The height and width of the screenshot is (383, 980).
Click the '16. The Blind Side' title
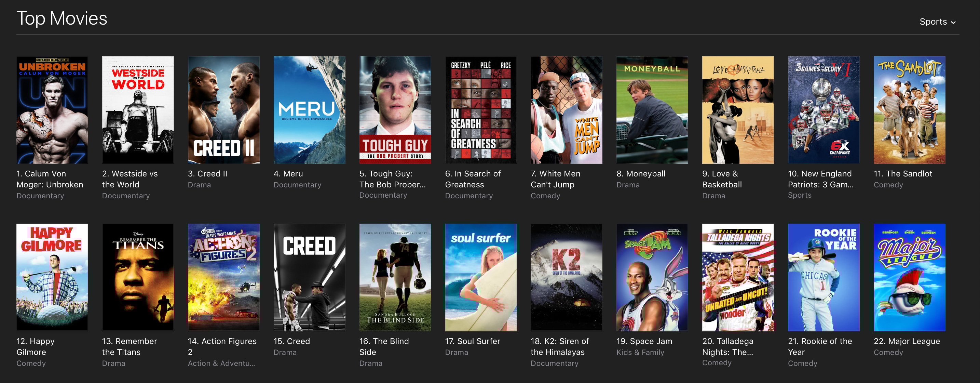pos(384,346)
